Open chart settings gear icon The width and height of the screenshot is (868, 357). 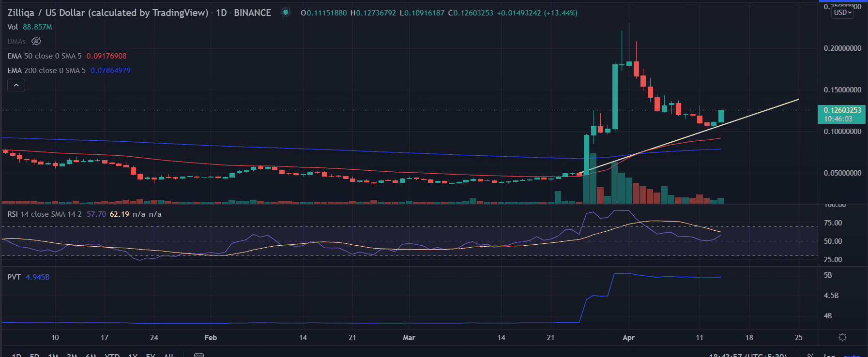pos(842,337)
